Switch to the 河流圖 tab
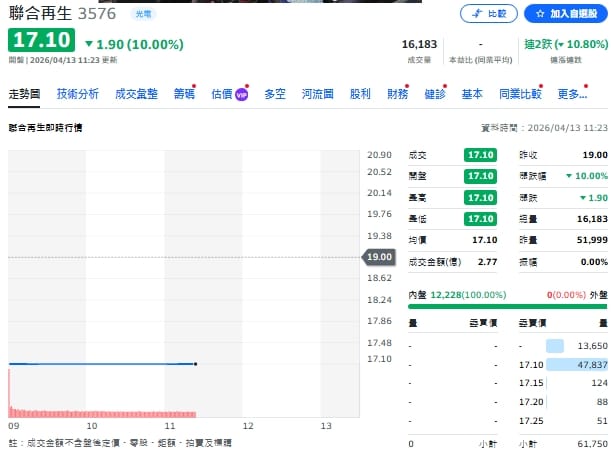611x461 pixels. [318, 94]
